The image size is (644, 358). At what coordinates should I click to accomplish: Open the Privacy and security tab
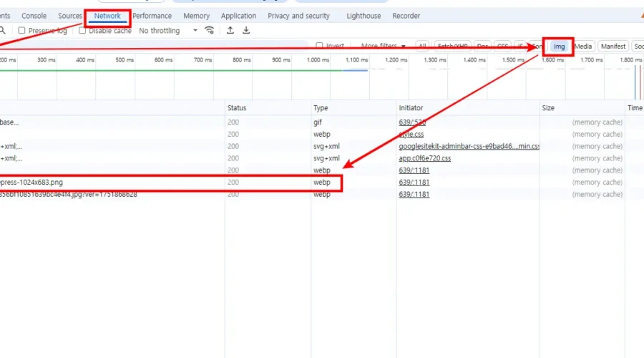[x=298, y=16]
